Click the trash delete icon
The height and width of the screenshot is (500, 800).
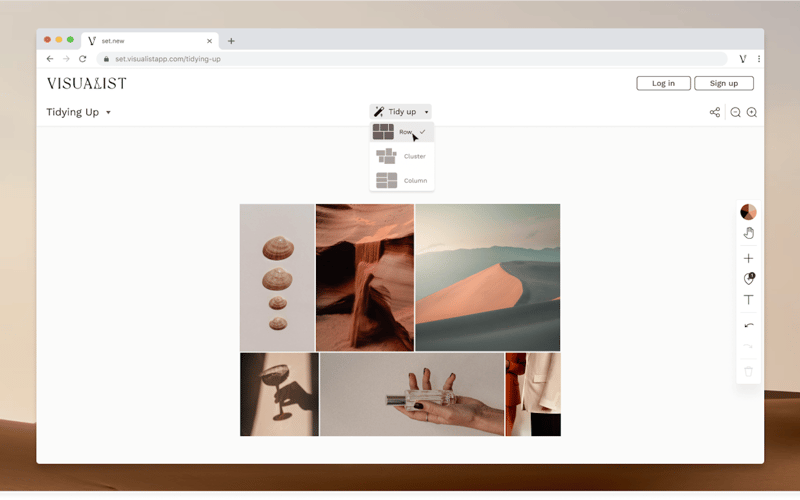pyautogui.click(x=748, y=371)
